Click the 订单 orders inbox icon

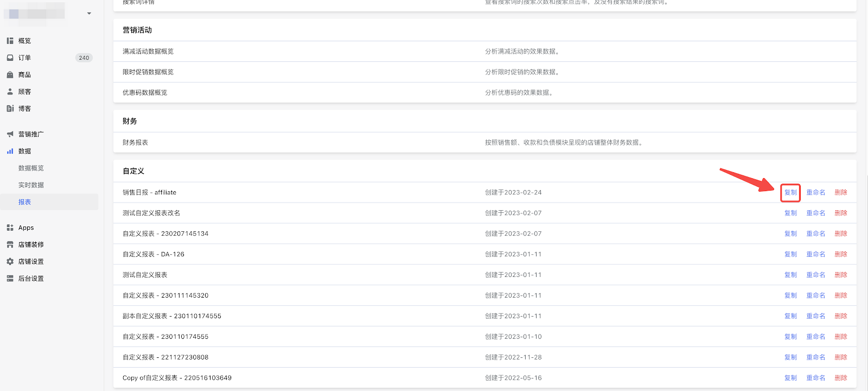pyautogui.click(x=10, y=58)
